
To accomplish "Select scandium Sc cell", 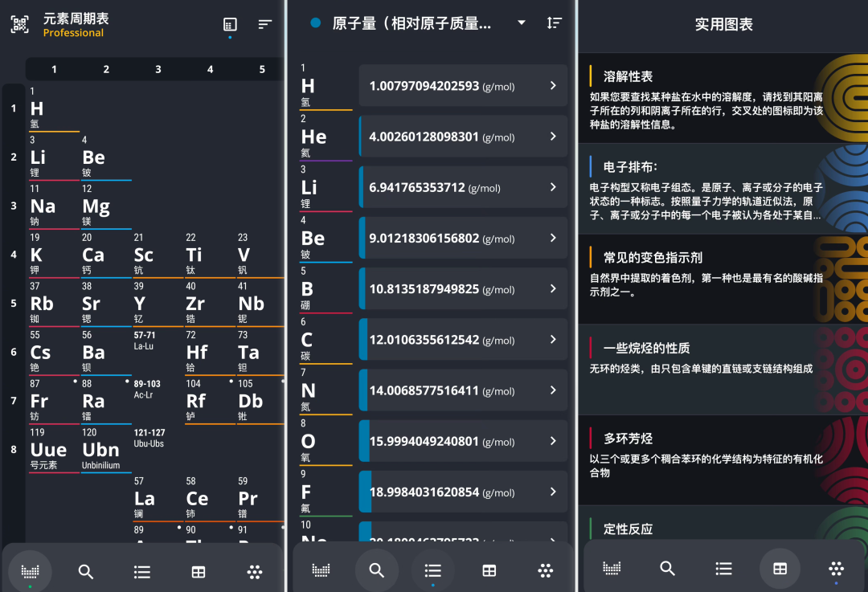I will tap(158, 255).
